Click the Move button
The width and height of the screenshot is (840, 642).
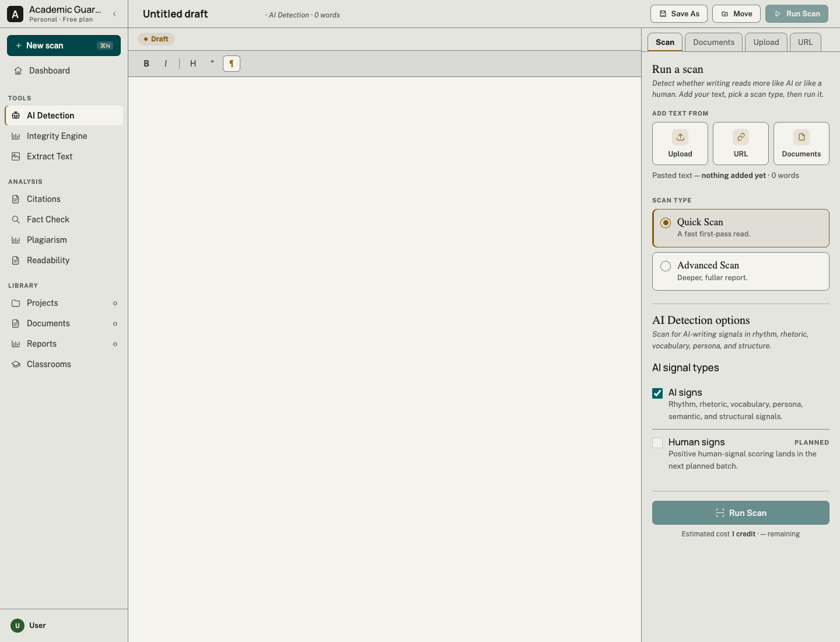click(737, 14)
